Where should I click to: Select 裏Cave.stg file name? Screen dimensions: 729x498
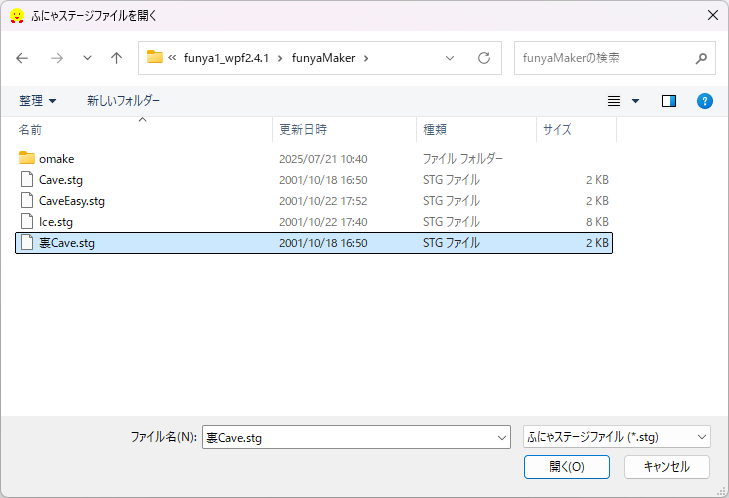67,243
